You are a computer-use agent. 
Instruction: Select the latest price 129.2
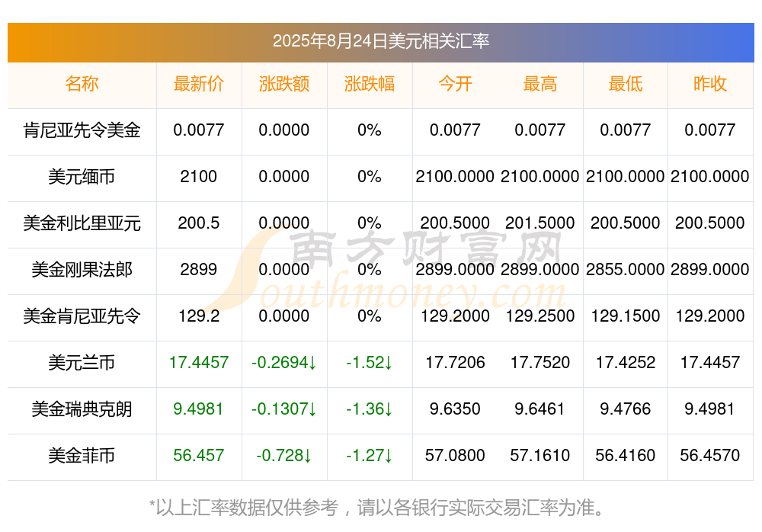click(x=199, y=316)
